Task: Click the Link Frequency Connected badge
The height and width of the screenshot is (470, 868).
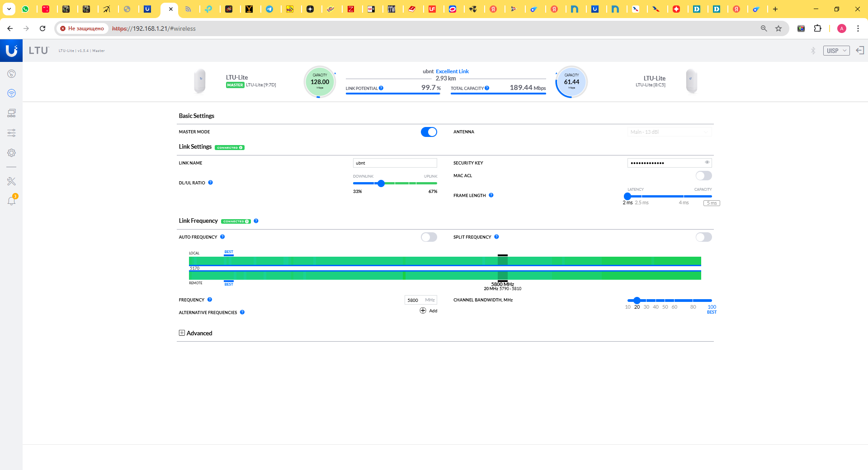Action: (236, 221)
